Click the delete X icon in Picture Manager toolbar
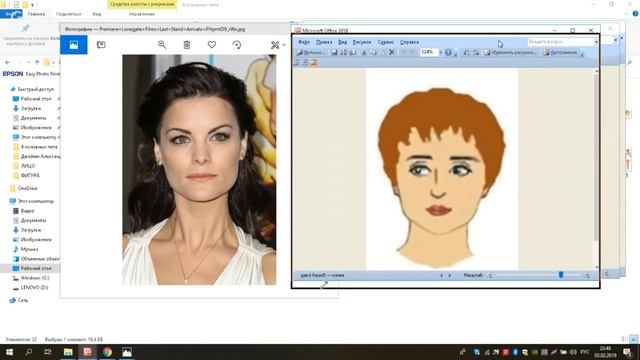Screen dimensions: 640x360 pos(392,53)
